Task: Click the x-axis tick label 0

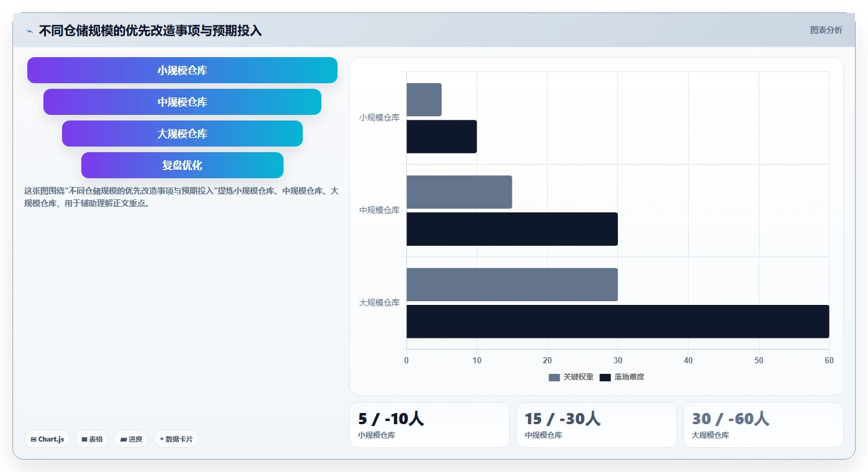Action: (x=406, y=361)
